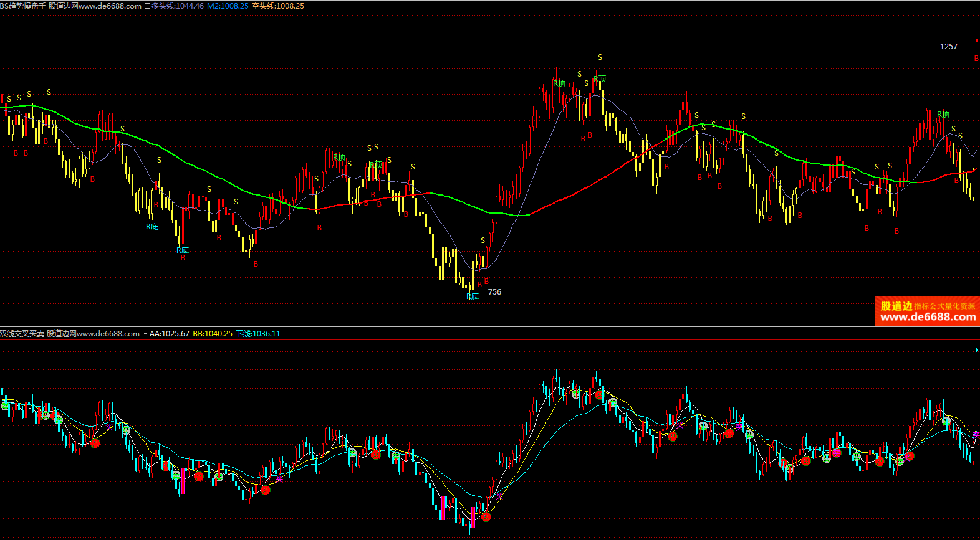Click the yellow BB:1040.25 value
This screenshot has height=540, width=980.
point(213,334)
